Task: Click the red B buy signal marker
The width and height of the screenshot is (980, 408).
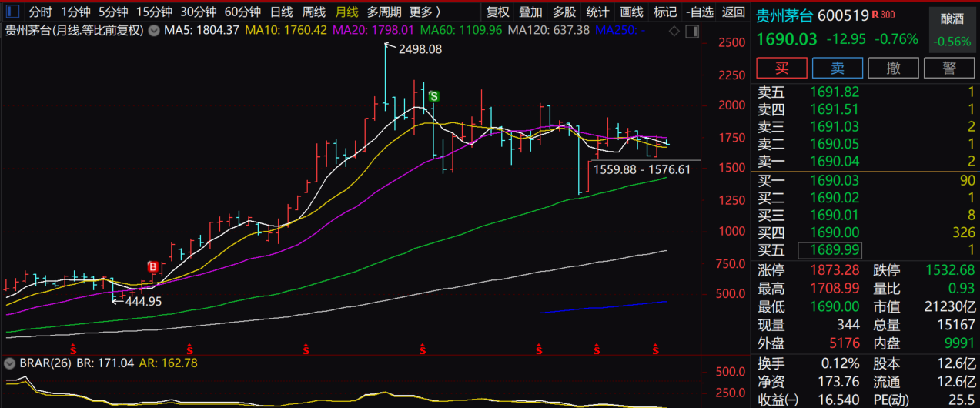Action: 153,266
